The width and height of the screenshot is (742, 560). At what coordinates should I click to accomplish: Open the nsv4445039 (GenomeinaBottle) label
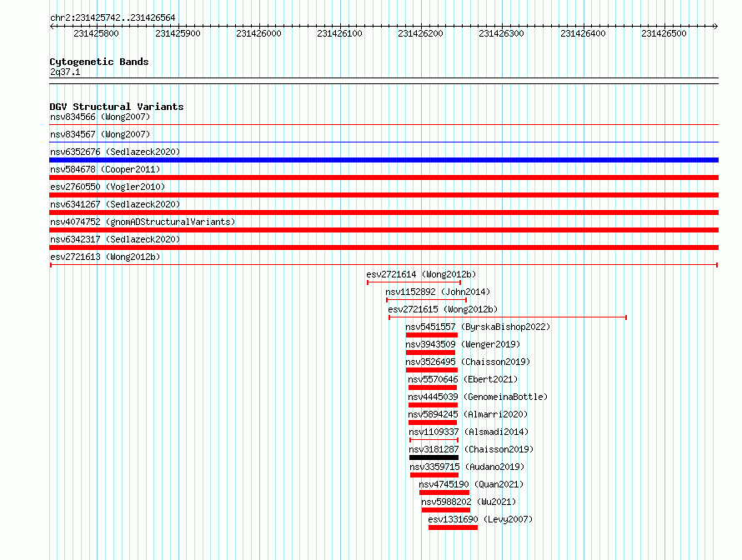point(478,397)
